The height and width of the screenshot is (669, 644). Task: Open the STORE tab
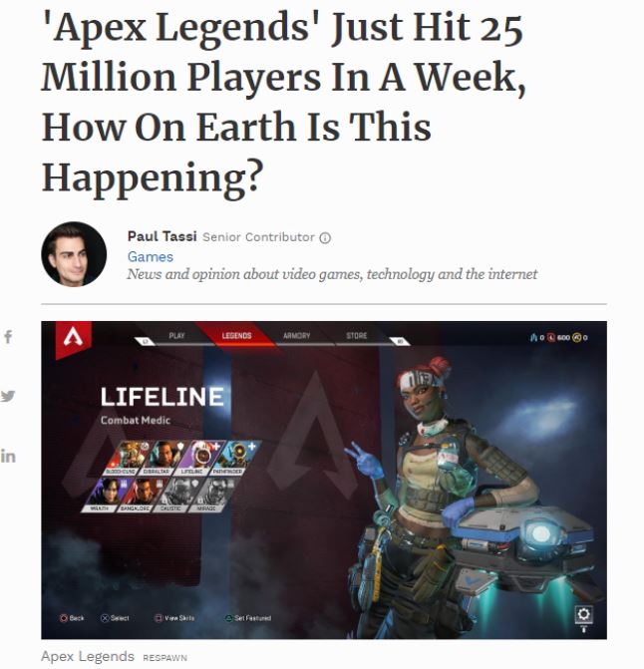click(x=357, y=336)
